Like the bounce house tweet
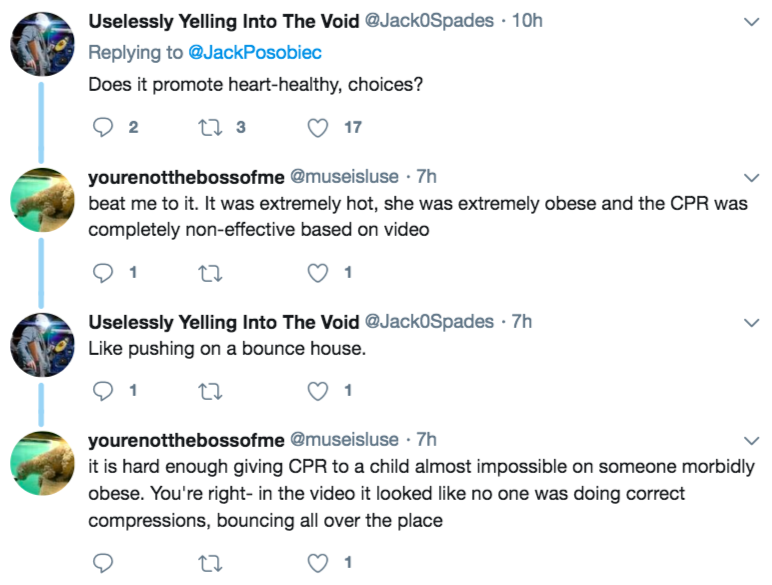 pyautogui.click(x=318, y=390)
